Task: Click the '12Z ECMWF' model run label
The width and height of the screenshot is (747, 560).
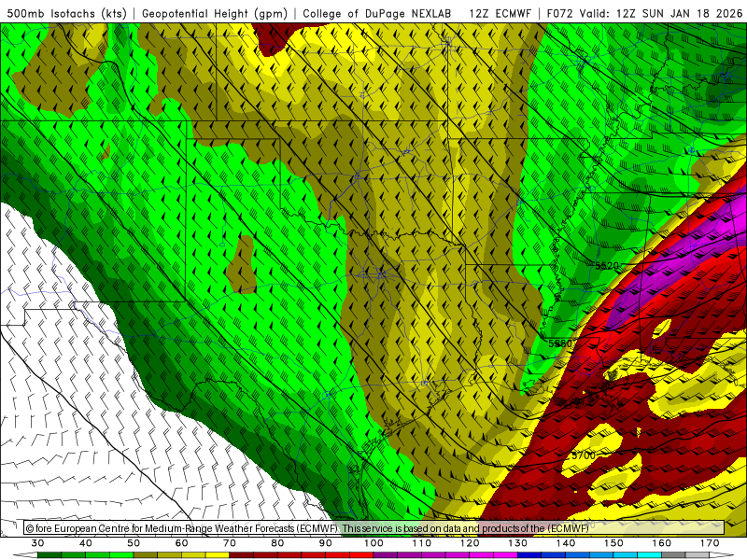Action: (500, 13)
